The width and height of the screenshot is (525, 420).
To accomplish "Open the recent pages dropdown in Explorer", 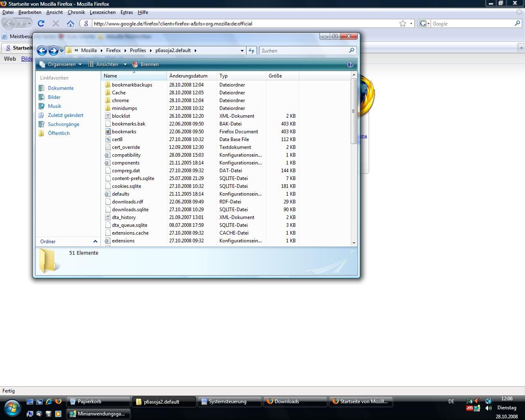I will pos(62,50).
